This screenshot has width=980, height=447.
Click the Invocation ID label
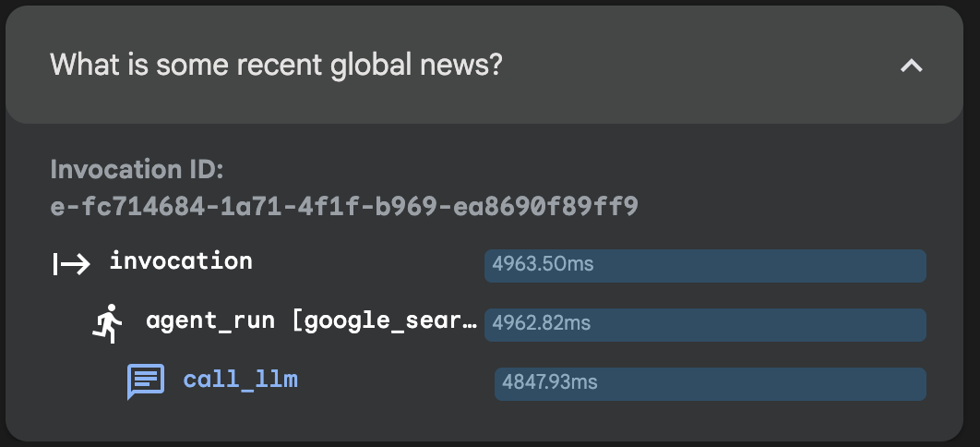137,169
